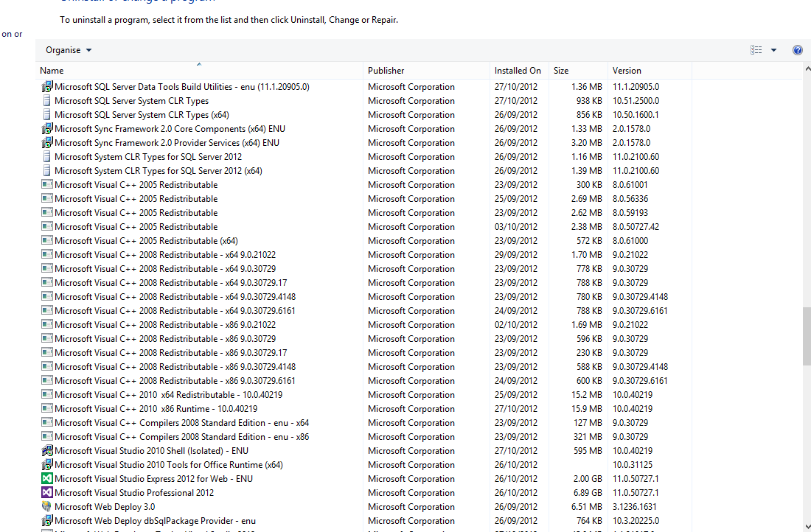Select Microsoft Visual Studio Express 2012 for Web - ENU
Image resolution: width=811 pixels, height=532 pixels.
coord(153,479)
